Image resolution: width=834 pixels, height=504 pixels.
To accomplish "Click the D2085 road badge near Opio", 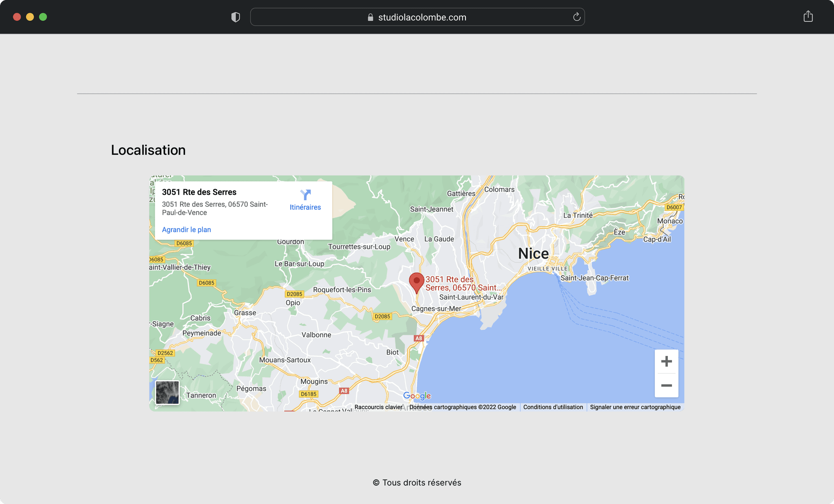I will coord(294,294).
